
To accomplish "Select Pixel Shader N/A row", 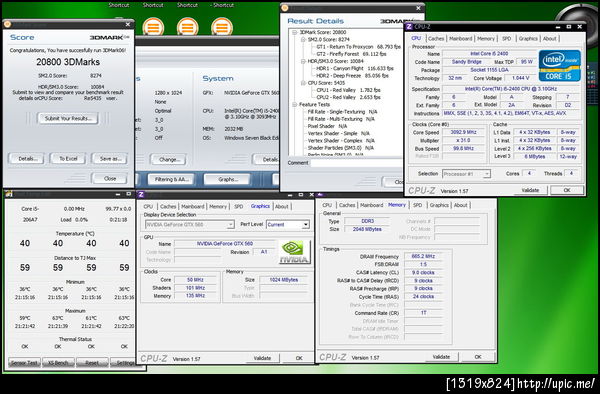I will (327, 126).
